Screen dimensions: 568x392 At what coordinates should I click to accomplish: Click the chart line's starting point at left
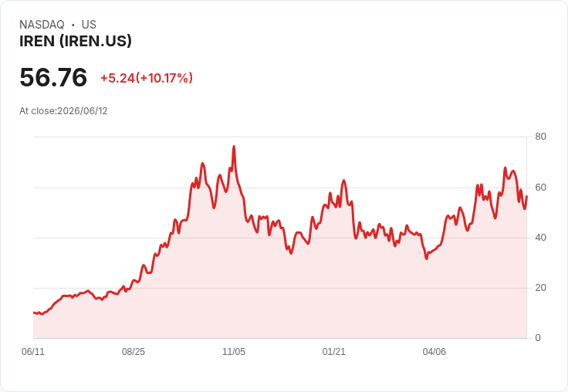(x=34, y=313)
